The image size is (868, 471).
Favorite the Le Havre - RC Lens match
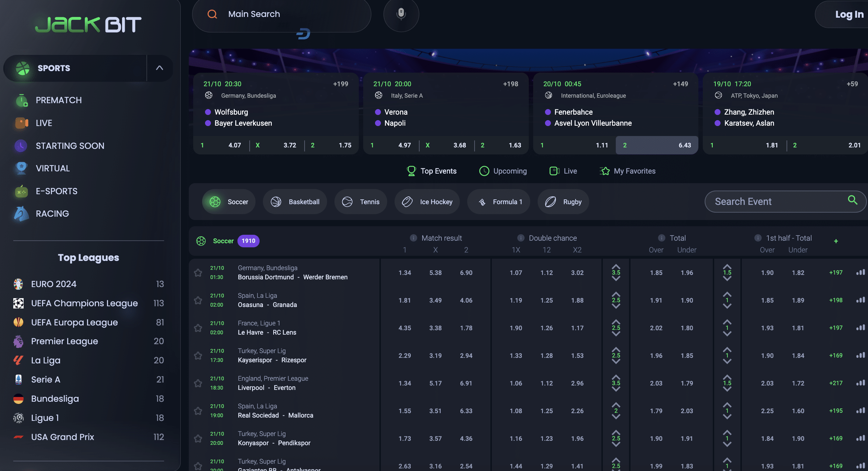tap(198, 328)
